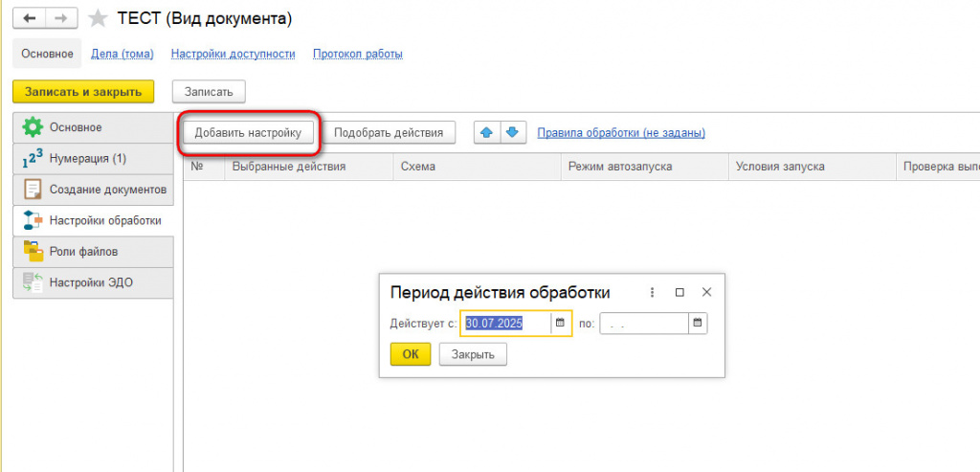Click Режим автозапуска column header

coord(644,167)
